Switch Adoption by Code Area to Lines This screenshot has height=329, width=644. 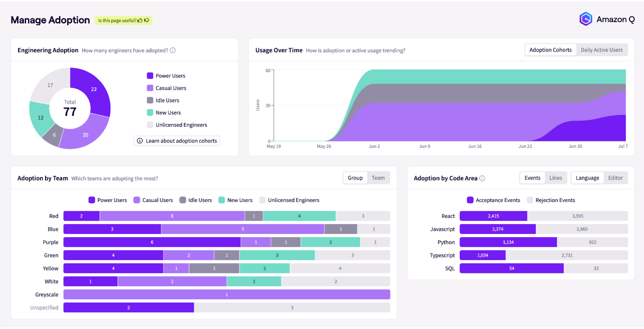click(556, 178)
